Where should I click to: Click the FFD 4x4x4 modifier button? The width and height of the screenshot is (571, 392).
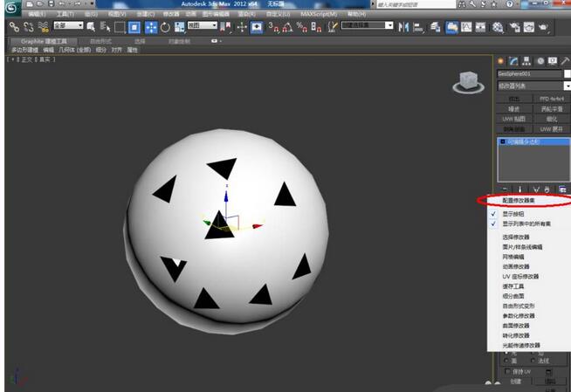[552, 99]
